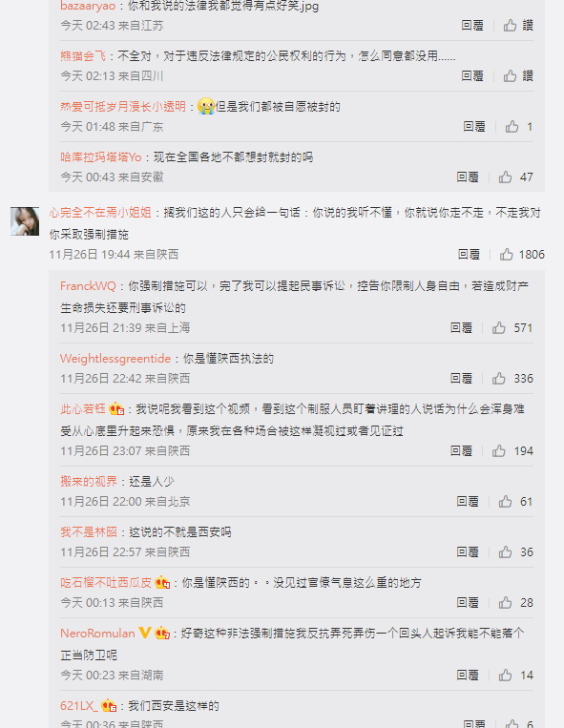564x728 pixels.
Task: Open 621LX_ user profile
Action: point(79,706)
